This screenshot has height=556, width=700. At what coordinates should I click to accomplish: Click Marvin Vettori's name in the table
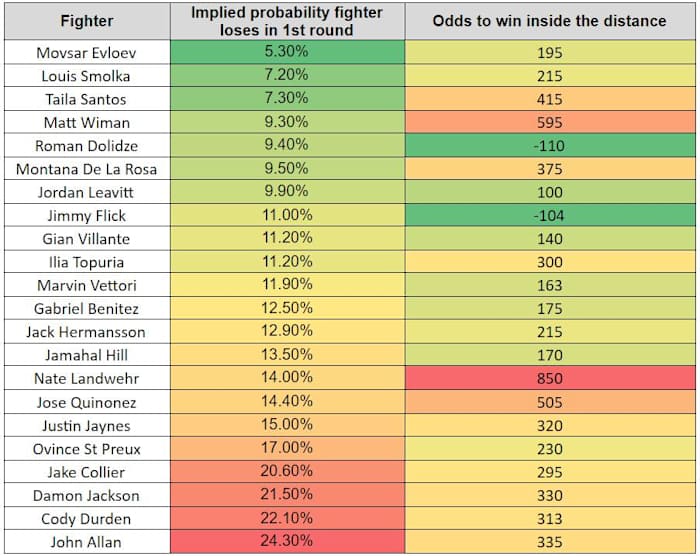tap(86, 285)
